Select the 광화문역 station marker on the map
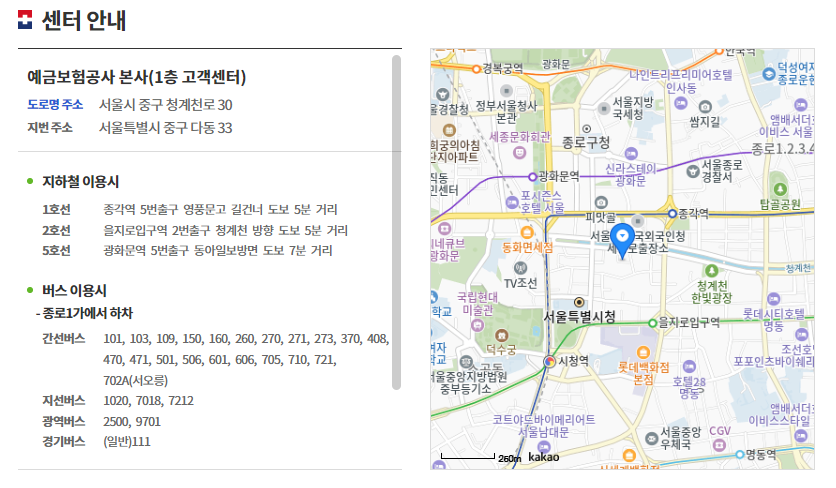836x488 pixels. [532, 177]
